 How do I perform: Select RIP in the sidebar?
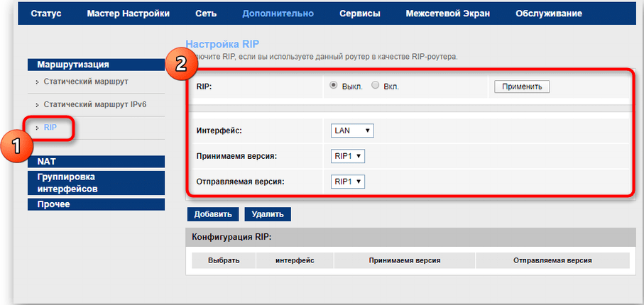[x=50, y=128]
